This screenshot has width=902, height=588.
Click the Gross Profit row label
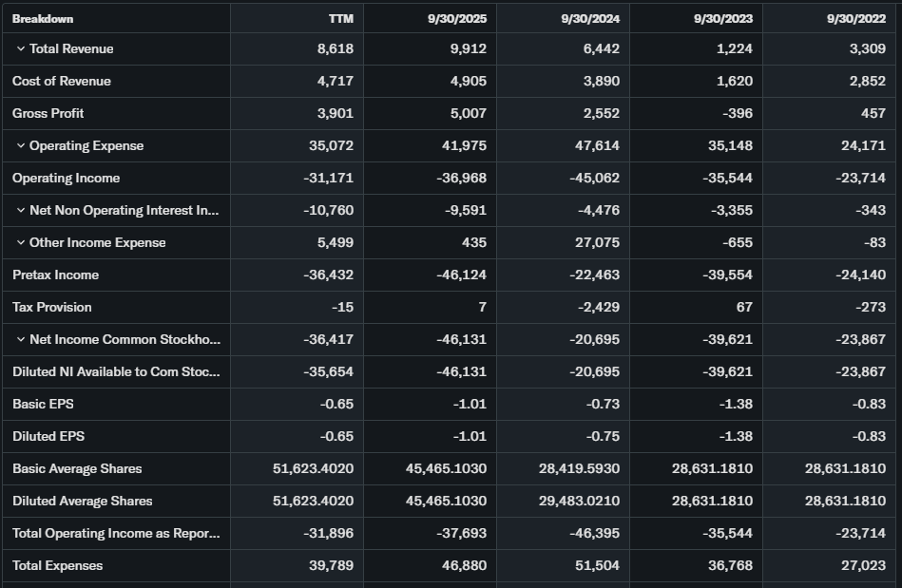click(48, 114)
